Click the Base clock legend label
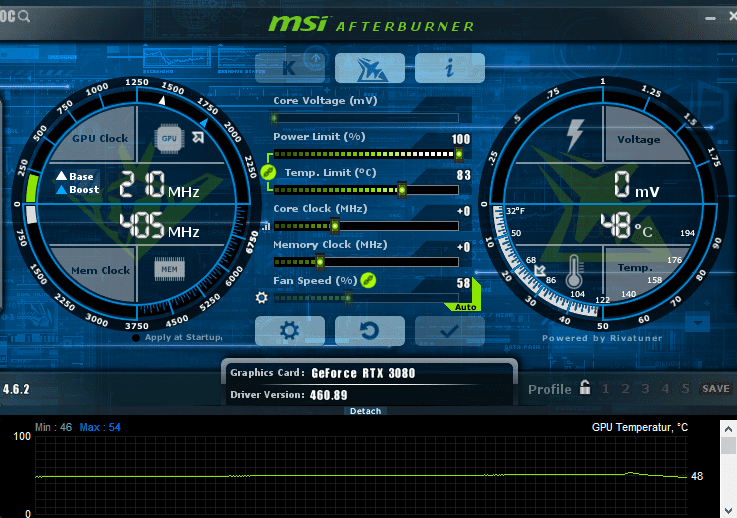Viewport: 737px width, 518px height. pyautogui.click(x=75, y=176)
